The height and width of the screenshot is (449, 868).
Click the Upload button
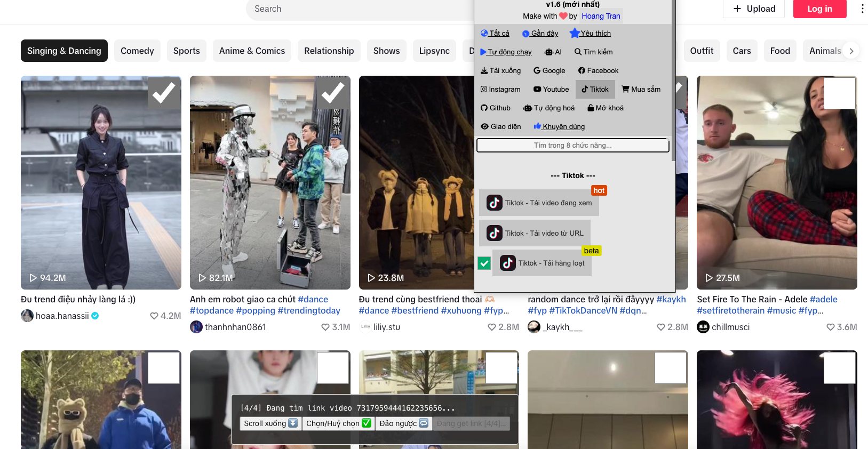click(x=753, y=9)
